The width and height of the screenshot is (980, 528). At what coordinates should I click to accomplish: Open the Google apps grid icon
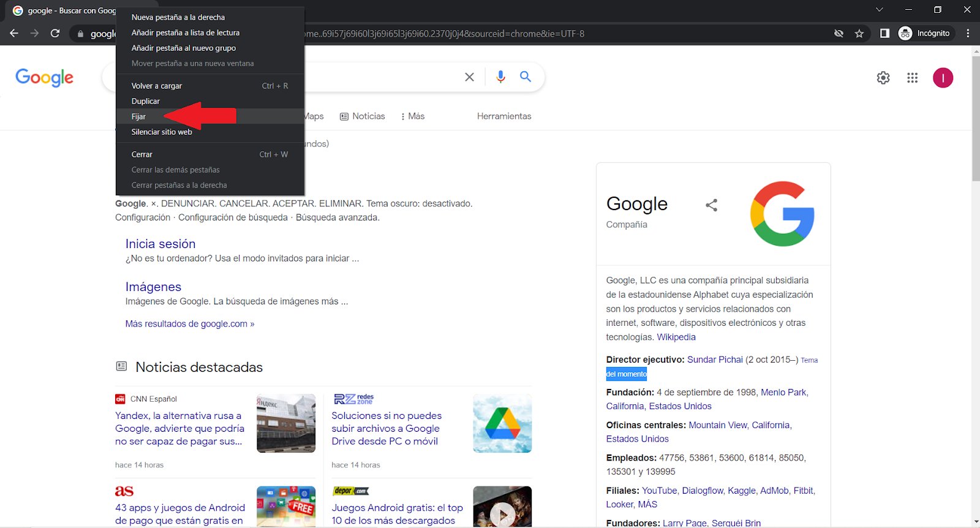point(913,78)
